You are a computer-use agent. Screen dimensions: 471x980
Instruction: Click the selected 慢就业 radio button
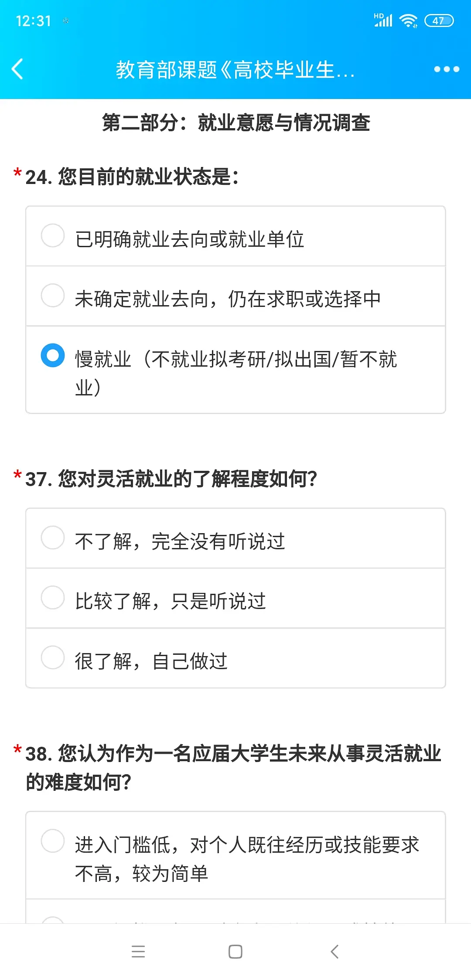point(53,355)
